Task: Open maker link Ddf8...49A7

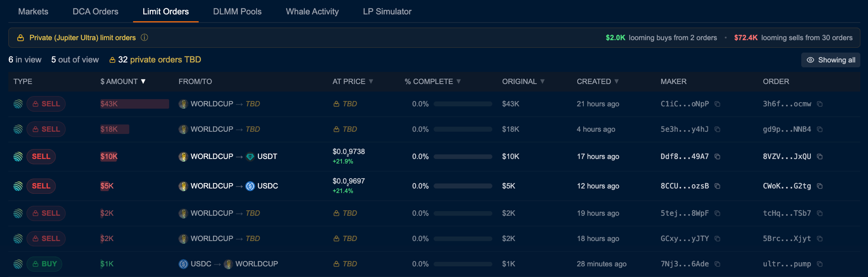Action: click(684, 156)
